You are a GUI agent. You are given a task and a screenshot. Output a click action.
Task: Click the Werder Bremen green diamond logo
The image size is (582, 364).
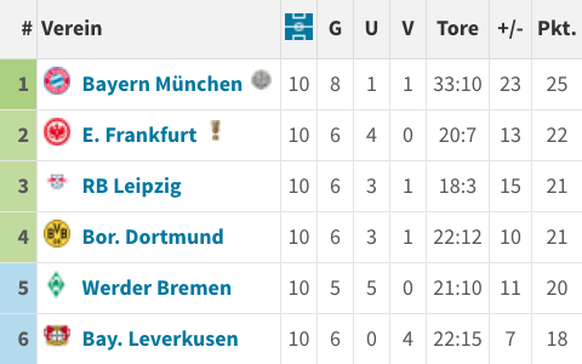tap(56, 285)
